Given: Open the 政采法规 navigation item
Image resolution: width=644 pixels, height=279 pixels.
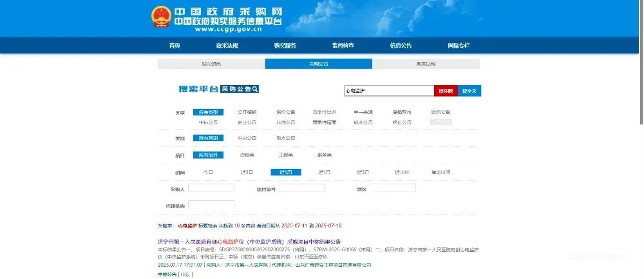Looking at the screenshot, I should 227,46.
